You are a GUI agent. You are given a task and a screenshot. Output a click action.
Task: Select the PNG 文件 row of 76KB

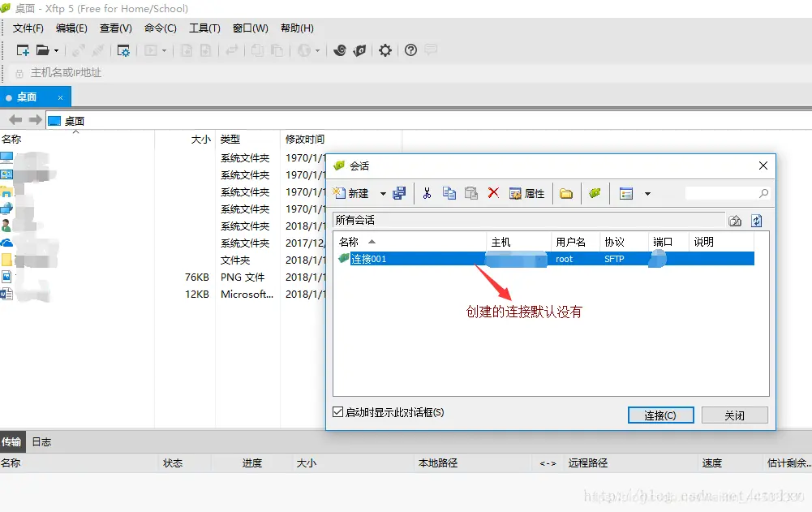point(163,278)
